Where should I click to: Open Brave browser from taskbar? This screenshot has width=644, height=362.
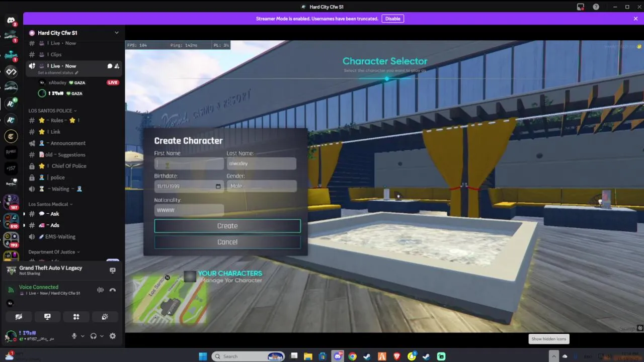(x=397, y=356)
